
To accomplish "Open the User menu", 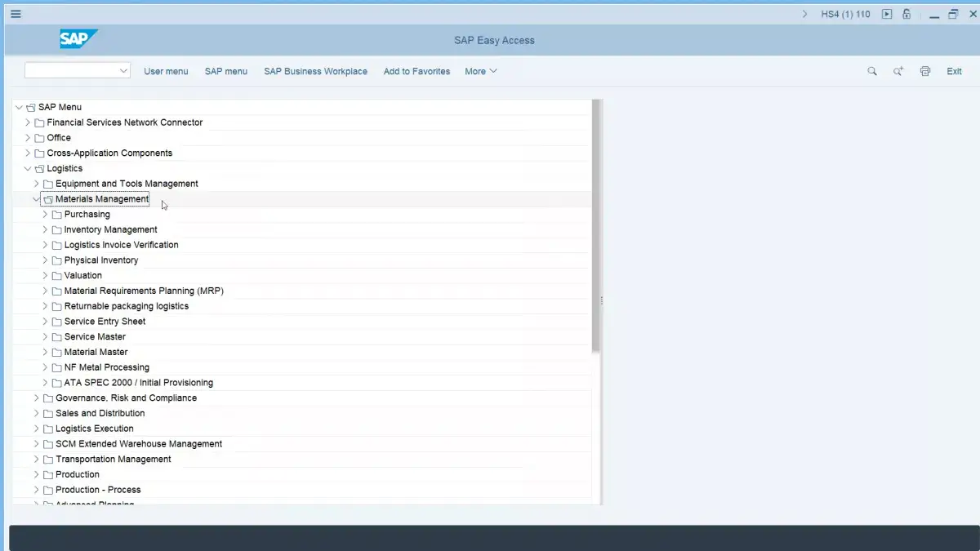I will [166, 71].
